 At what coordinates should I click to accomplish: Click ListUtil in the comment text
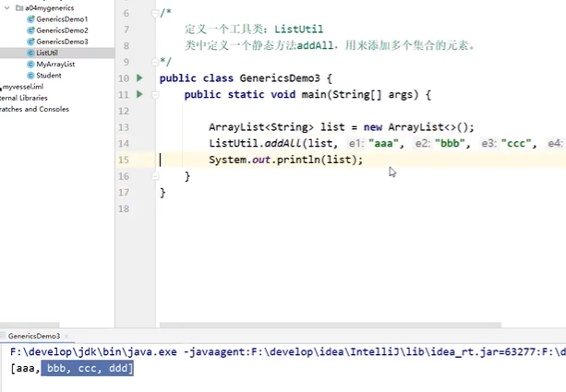click(x=299, y=29)
